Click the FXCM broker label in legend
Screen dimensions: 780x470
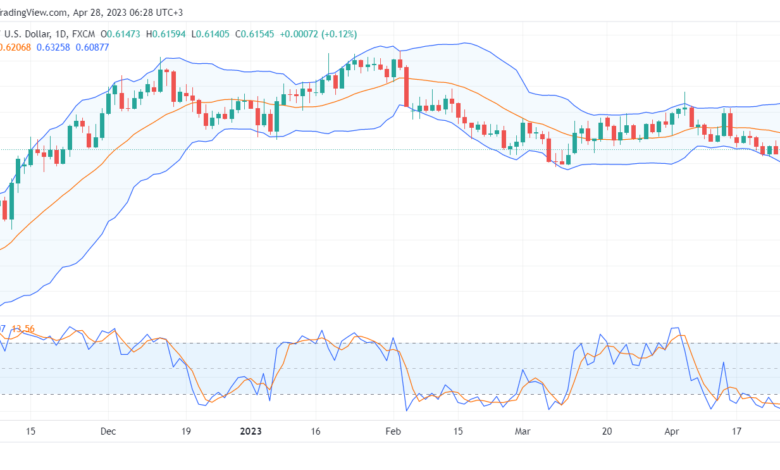click(x=83, y=34)
